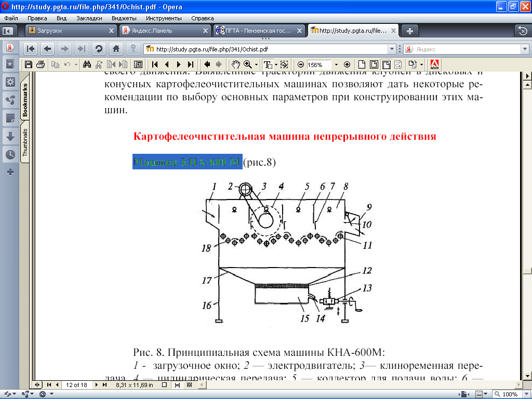Go to previous page in PDF toolbar
Viewport: 532px width, 399px height.
pyautogui.click(x=167, y=64)
